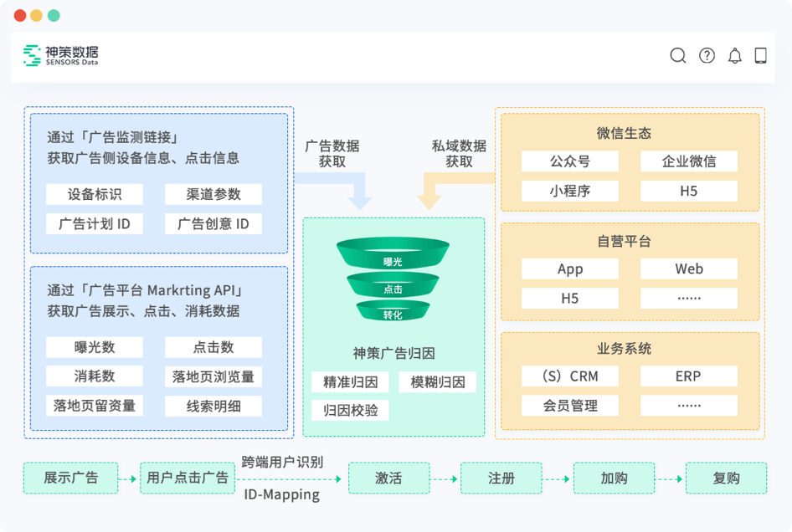The height and width of the screenshot is (532, 792).
Task: Click the 广告数据获取 label
Action: [x=332, y=154]
